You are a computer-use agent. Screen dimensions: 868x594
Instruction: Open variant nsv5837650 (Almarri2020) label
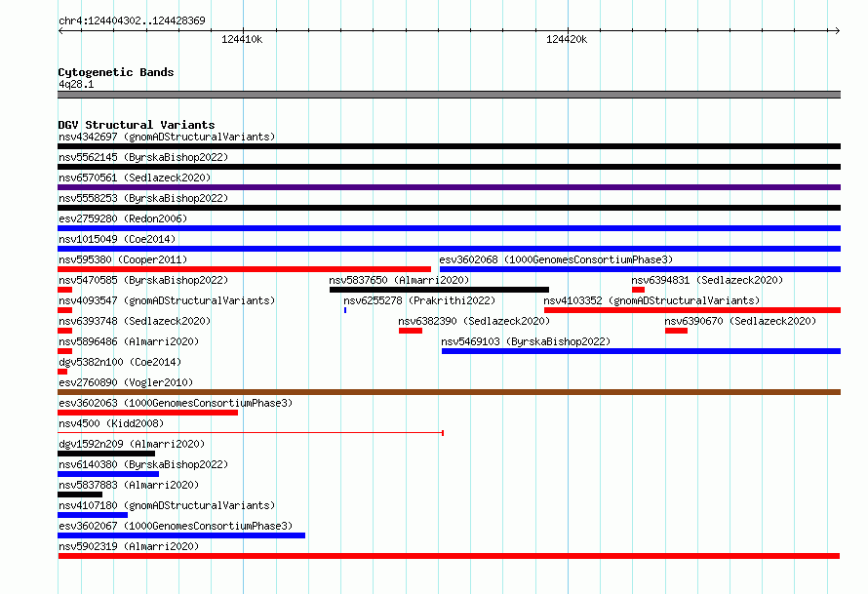399,280
